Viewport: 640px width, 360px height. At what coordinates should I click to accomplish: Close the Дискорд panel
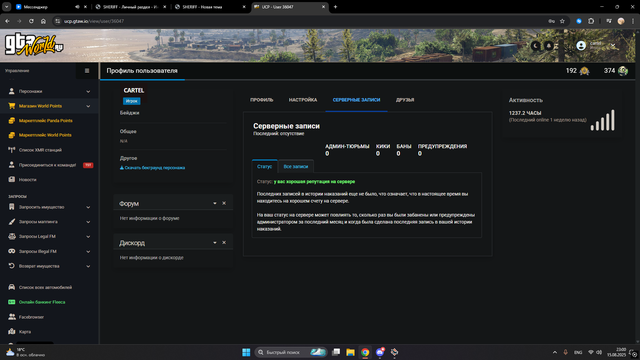224,243
